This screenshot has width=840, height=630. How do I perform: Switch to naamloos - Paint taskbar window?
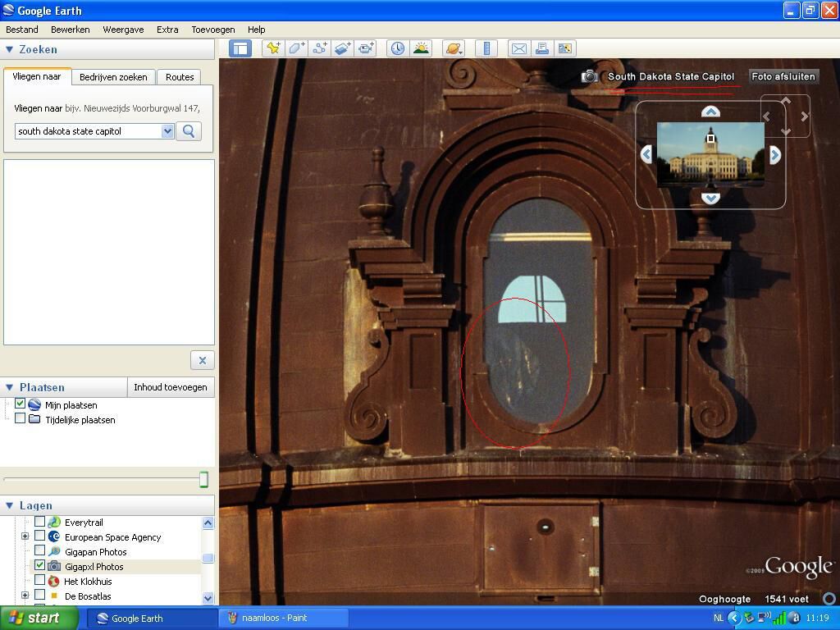coord(284,619)
